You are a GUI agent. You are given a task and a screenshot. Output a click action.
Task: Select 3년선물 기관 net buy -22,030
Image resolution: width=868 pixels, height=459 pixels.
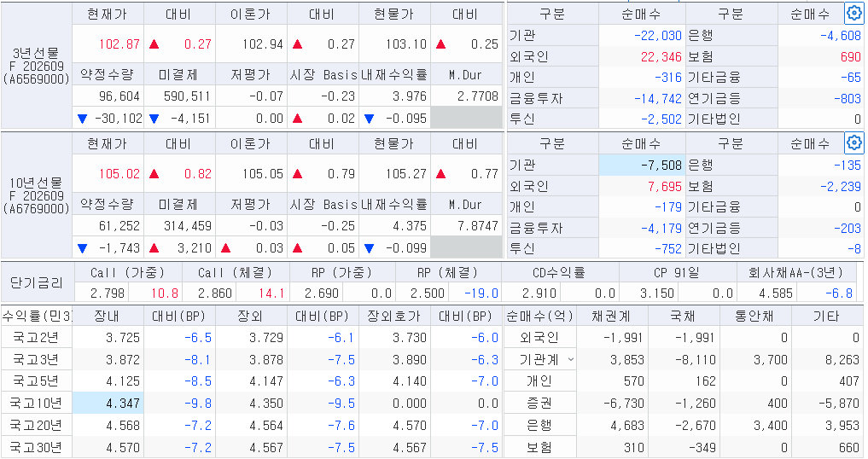pyautogui.click(x=658, y=36)
